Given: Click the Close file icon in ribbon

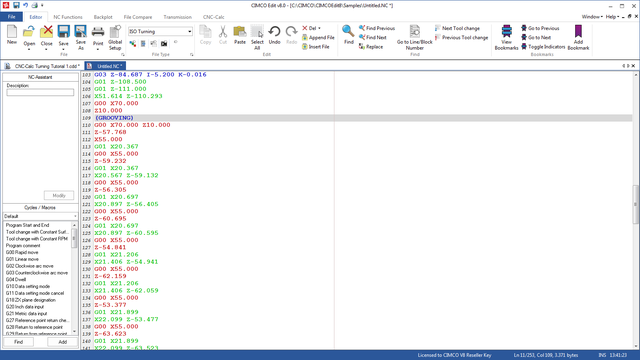Looking at the screenshot, I should (x=47, y=32).
